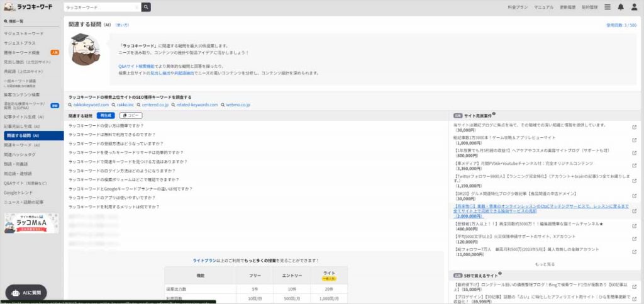Click the コピー button
The height and width of the screenshot is (304, 644).
131,116
